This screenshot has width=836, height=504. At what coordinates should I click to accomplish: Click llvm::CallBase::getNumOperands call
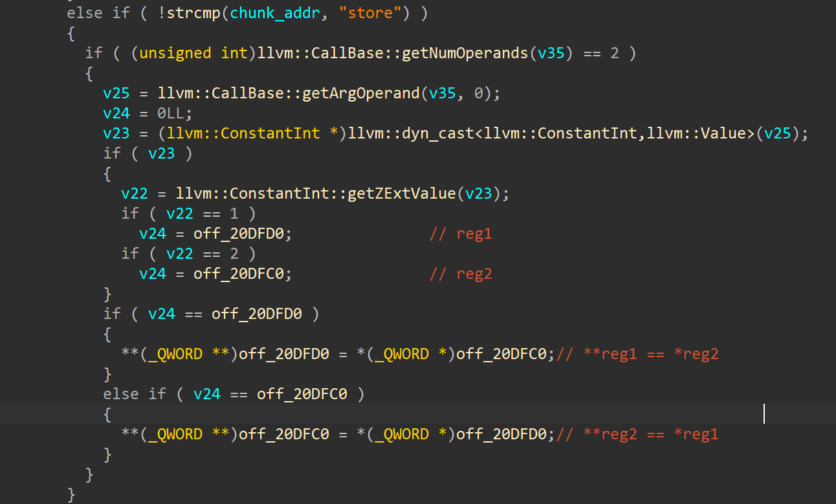click(x=393, y=52)
